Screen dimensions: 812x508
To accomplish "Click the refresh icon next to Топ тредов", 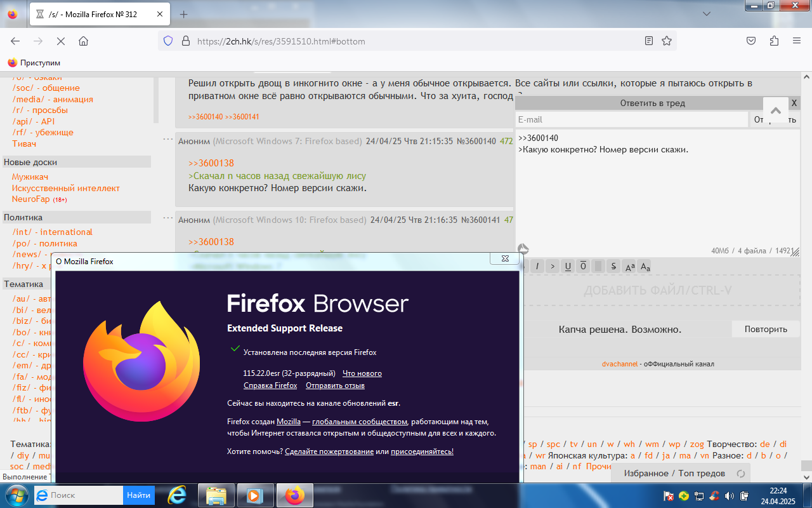I will (740, 473).
